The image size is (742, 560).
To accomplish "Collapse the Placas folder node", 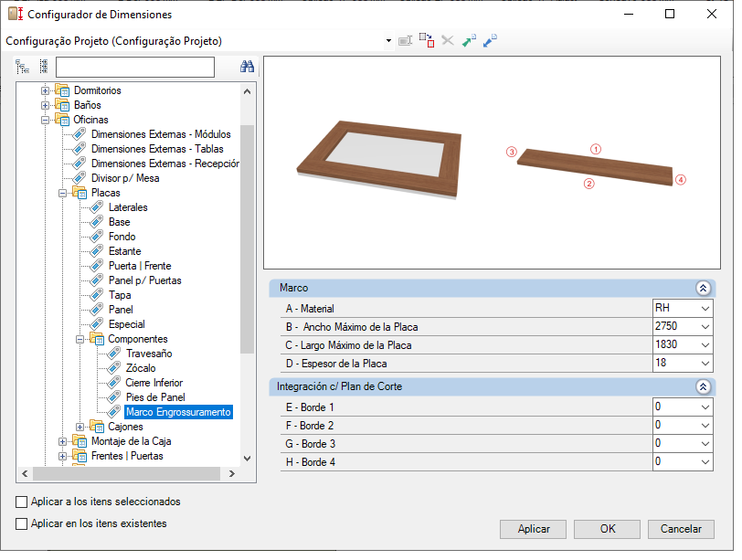I will 62,193.
